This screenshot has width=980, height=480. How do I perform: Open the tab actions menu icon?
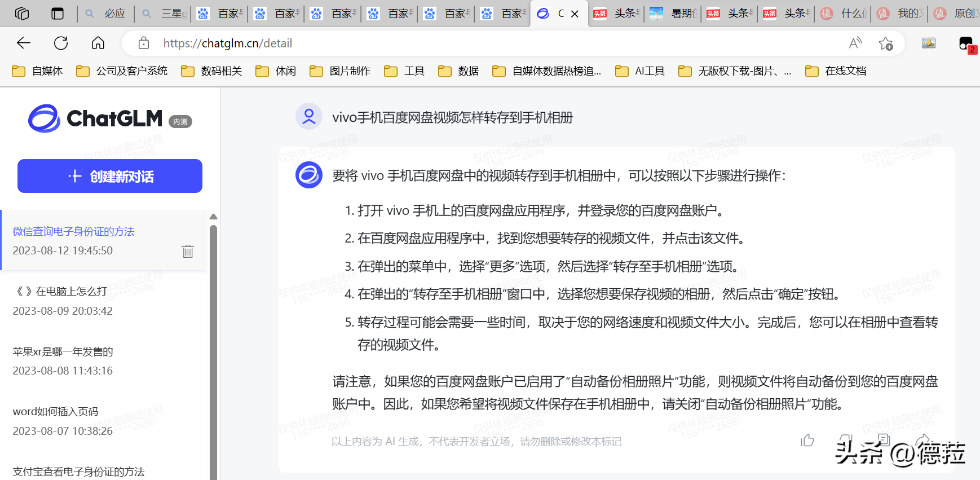tap(58, 14)
